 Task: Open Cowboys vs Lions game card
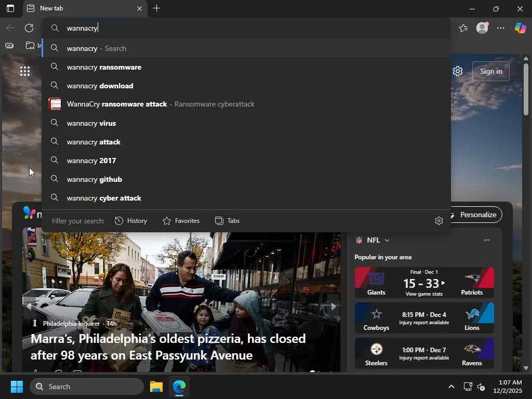424,318
